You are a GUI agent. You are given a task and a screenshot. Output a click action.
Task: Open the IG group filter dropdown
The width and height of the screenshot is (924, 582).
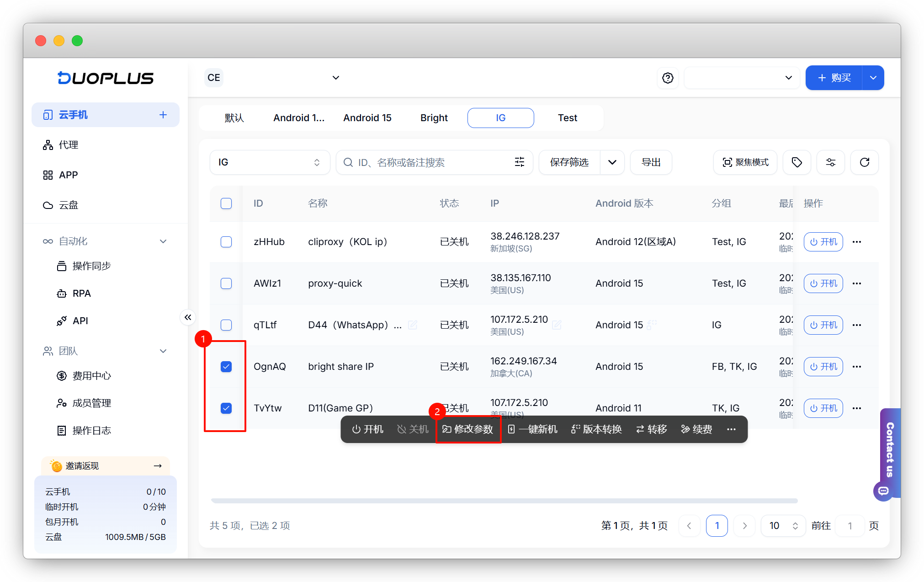click(x=270, y=162)
